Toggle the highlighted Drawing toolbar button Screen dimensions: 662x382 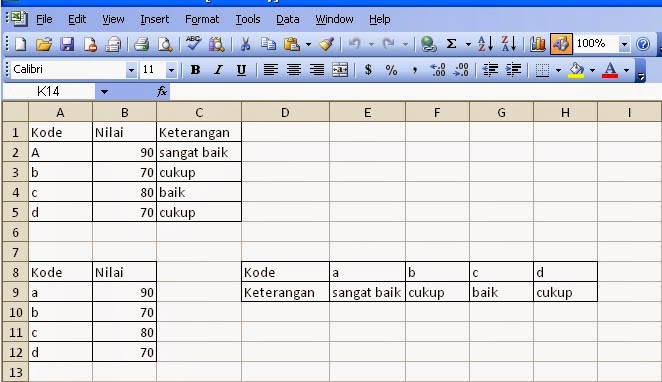(561, 44)
